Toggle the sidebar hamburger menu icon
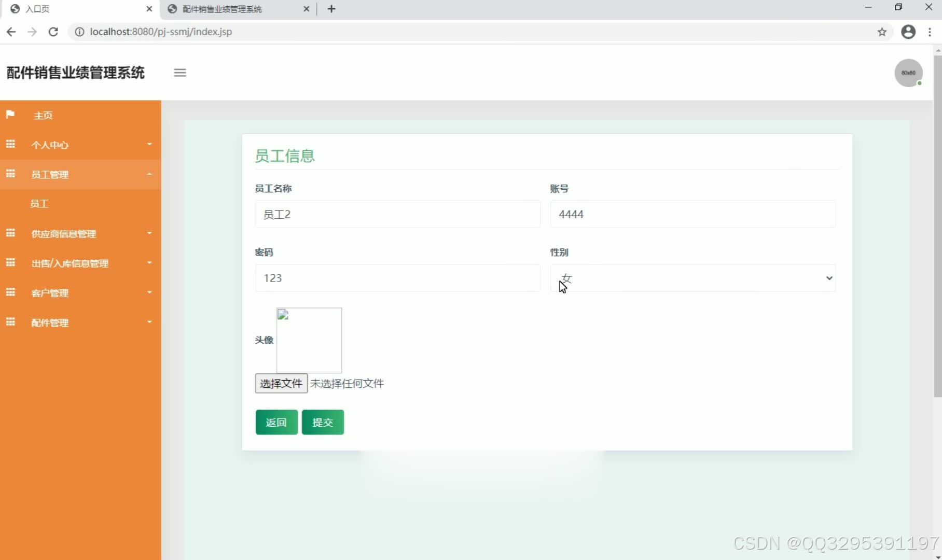The image size is (942, 560). coord(180,73)
